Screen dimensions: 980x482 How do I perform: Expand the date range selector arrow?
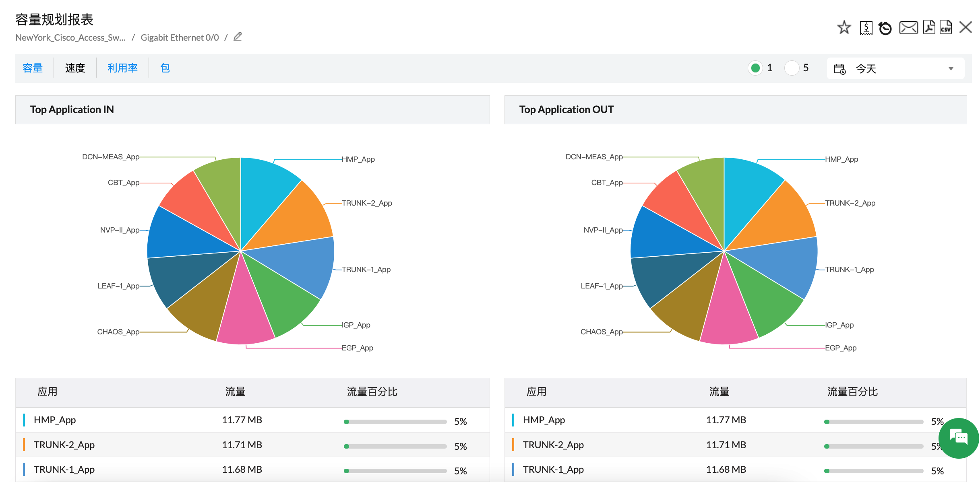(x=951, y=68)
